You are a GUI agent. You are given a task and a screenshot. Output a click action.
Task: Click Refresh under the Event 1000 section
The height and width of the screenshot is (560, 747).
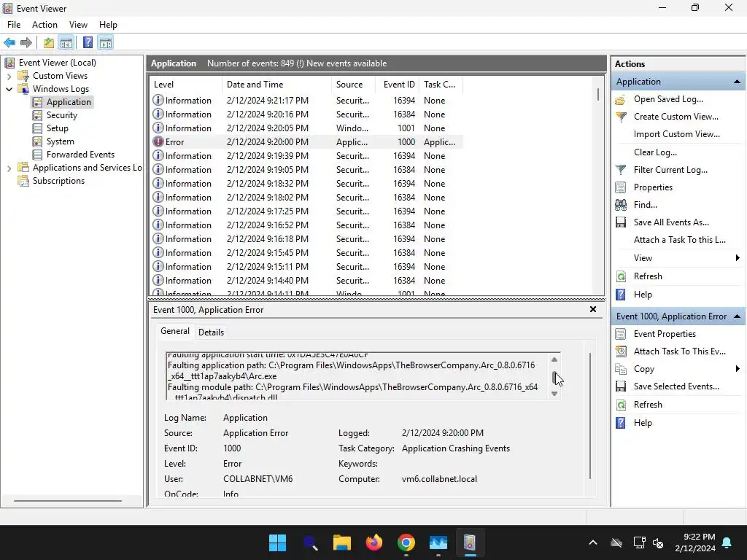click(648, 405)
